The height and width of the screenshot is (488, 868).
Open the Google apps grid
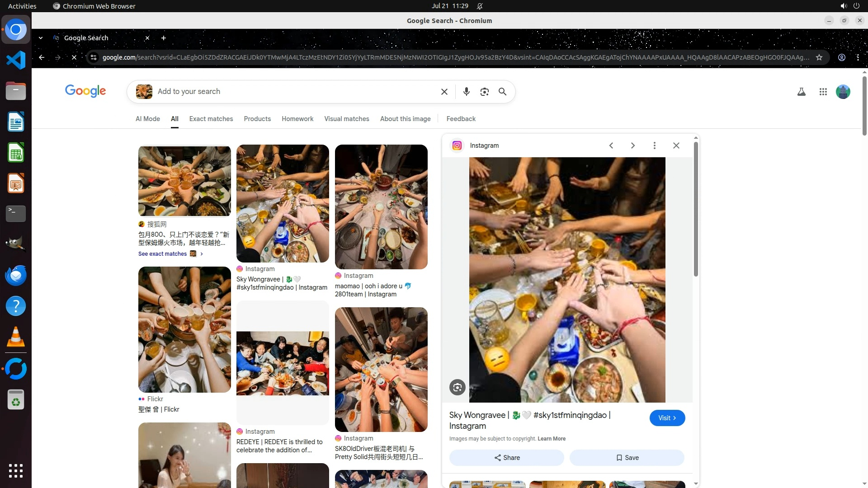pyautogui.click(x=823, y=92)
